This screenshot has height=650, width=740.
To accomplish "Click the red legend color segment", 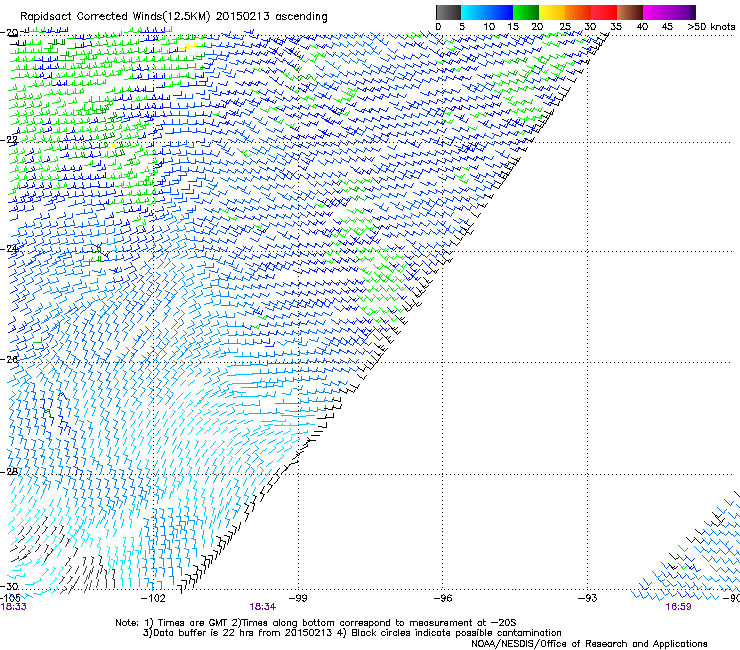I will pyautogui.click(x=604, y=12).
